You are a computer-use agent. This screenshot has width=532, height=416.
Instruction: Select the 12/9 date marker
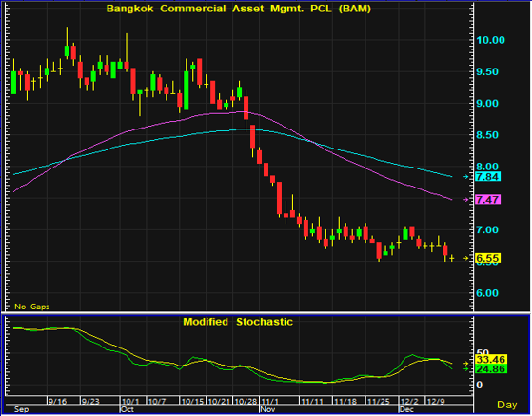(x=436, y=402)
